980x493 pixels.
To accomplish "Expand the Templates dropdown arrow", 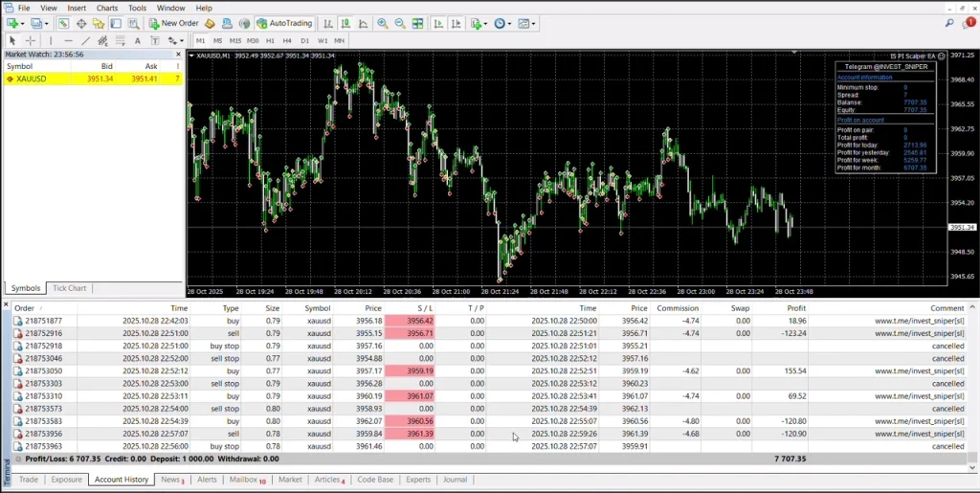I will pos(533,24).
